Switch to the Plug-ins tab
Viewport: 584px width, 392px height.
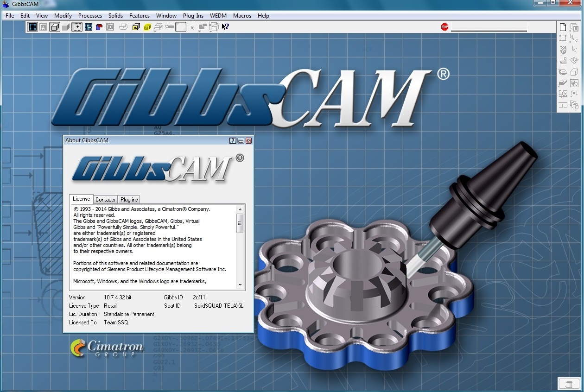[x=129, y=200]
